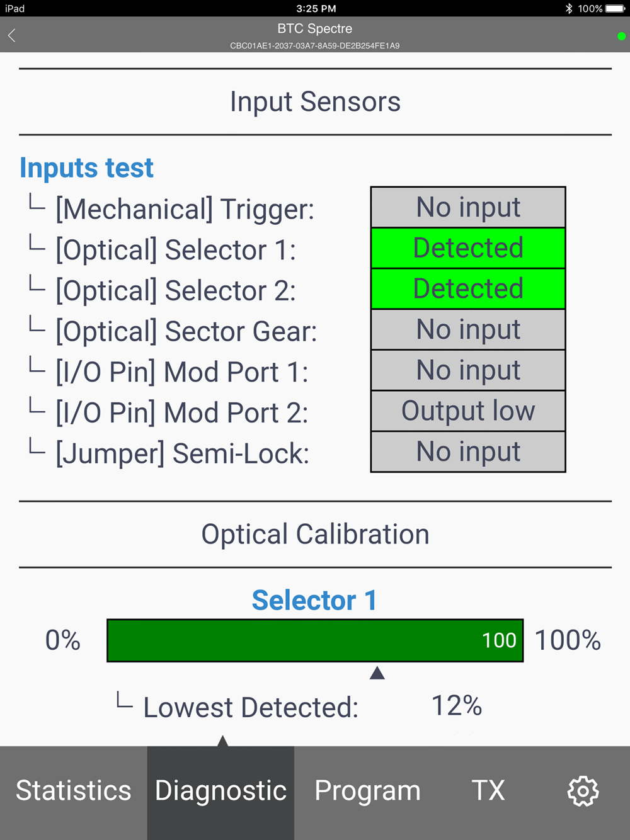Image resolution: width=630 pixels, height=840 pixels.
Task: Open the Program tab
Action: 368,791
